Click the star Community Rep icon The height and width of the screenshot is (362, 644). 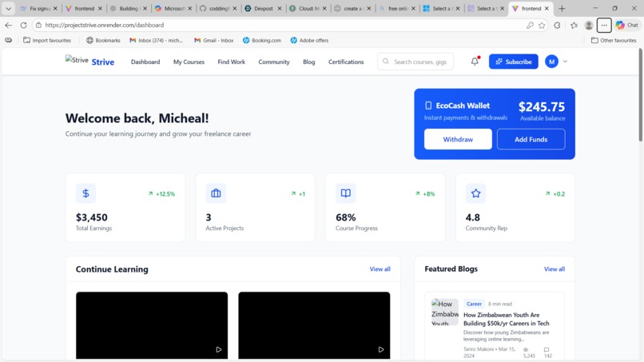point(475,193)
